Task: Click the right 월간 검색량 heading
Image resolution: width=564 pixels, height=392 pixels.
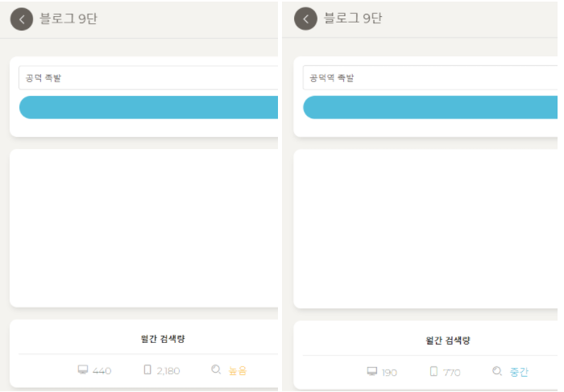Action: point(448,340)
